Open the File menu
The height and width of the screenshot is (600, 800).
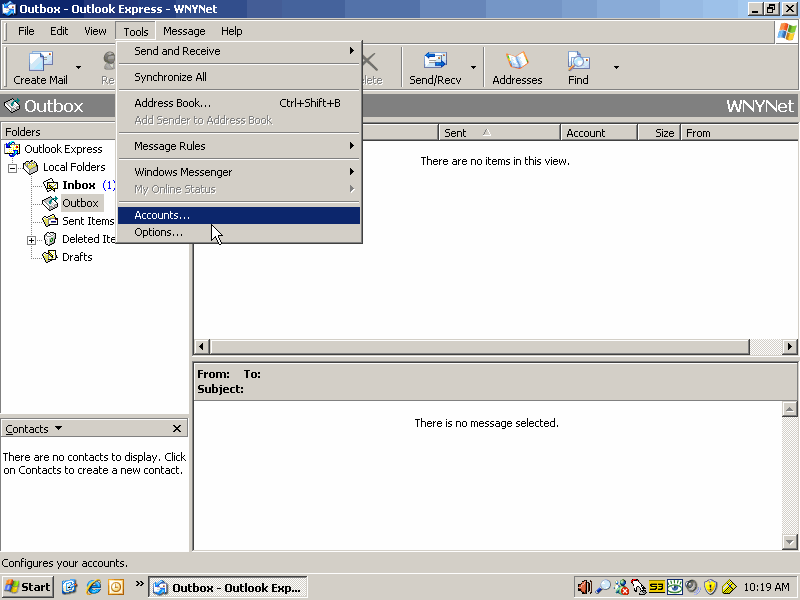[26, 31]
